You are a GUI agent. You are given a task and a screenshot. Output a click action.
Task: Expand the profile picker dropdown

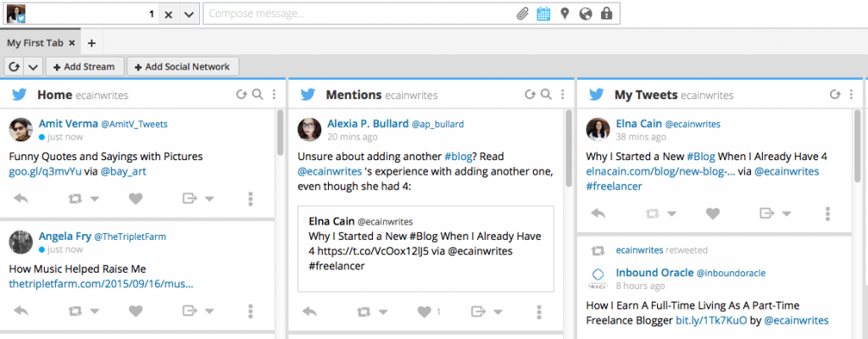pos(188,14)
